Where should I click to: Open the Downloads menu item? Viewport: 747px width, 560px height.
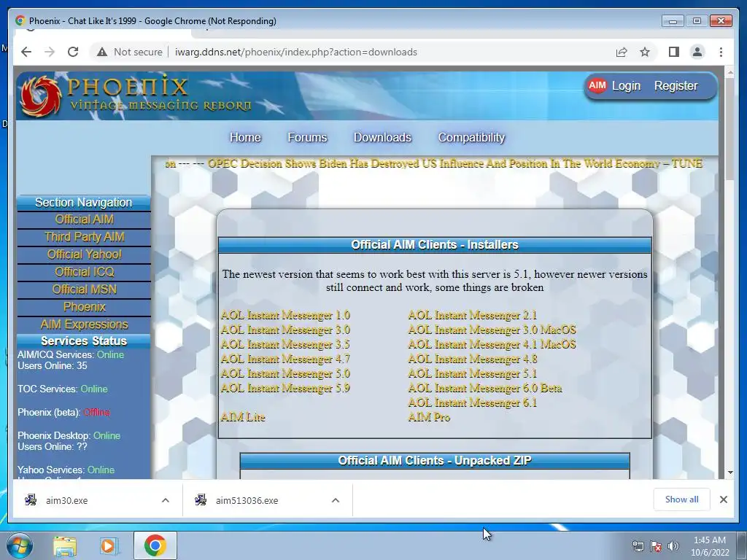pos(382,137)
